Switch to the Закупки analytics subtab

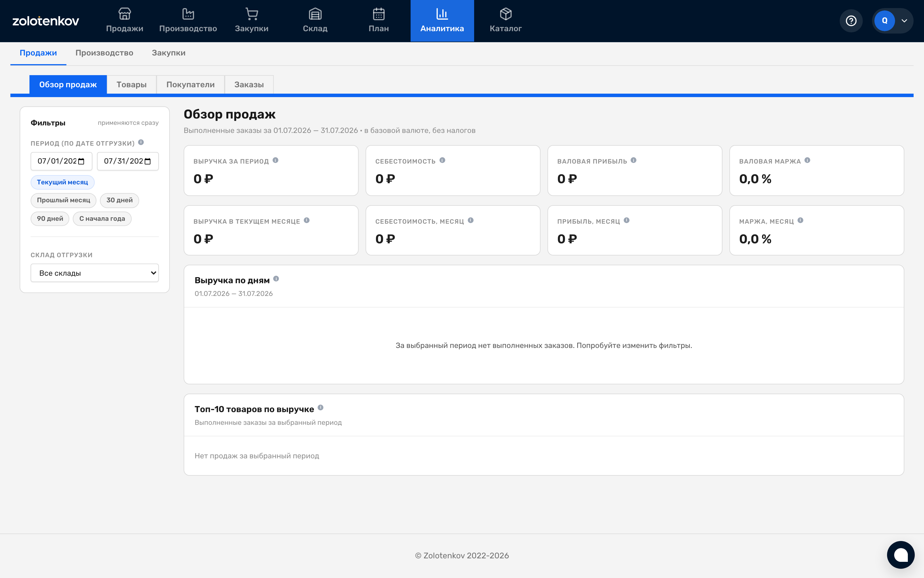168,53
